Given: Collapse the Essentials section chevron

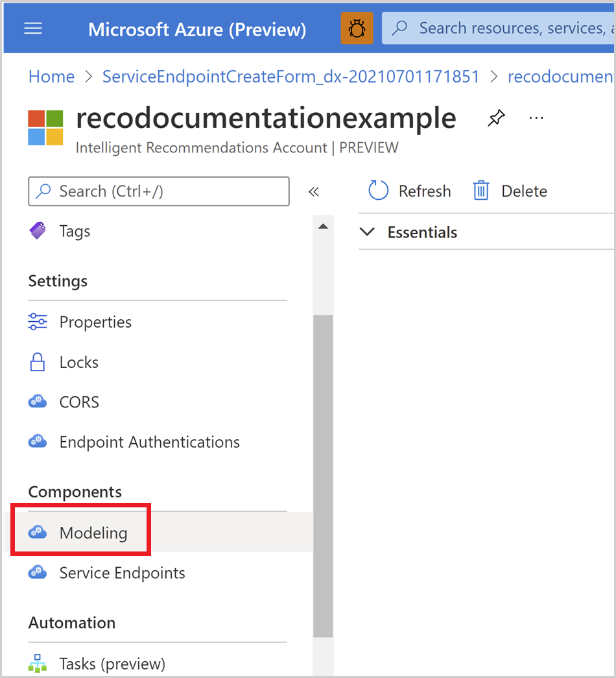Looking at the screenshot, I should [x=367, y=232].
